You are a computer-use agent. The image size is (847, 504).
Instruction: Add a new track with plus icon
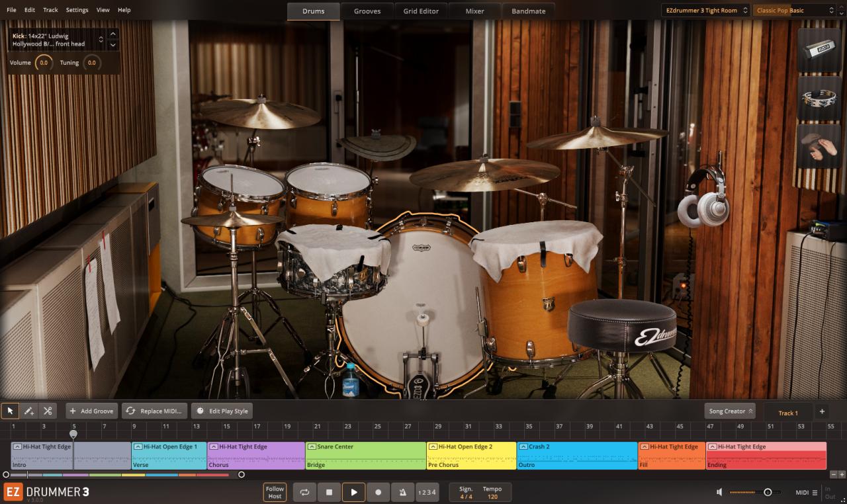(x=822, y=411)
